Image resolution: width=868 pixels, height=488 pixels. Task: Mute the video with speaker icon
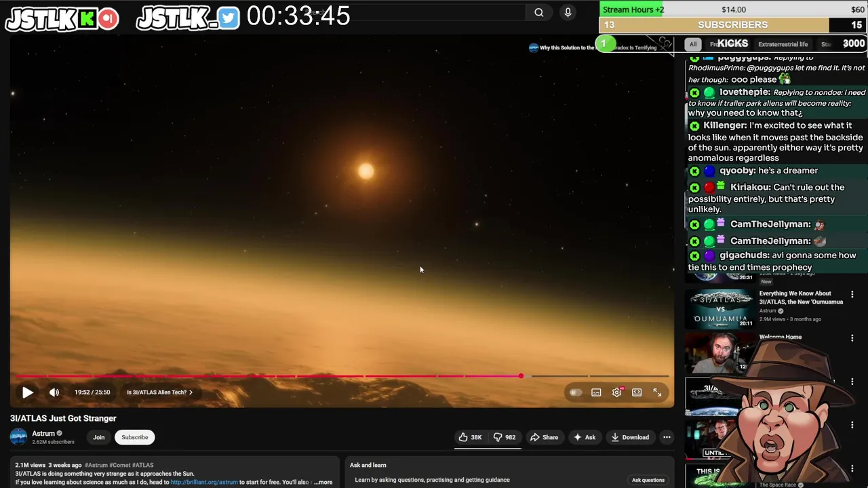(54, 392)
